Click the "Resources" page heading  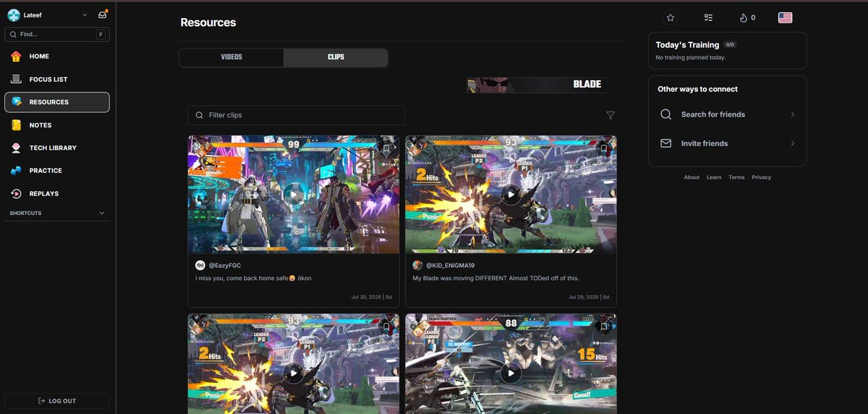click(x=208, y=22)
